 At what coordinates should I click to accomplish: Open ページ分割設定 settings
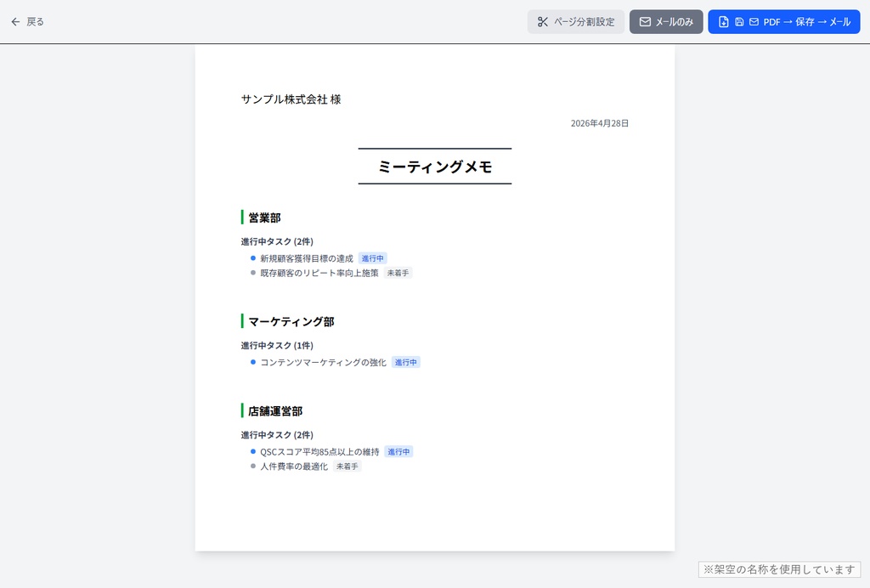(576, 21)
